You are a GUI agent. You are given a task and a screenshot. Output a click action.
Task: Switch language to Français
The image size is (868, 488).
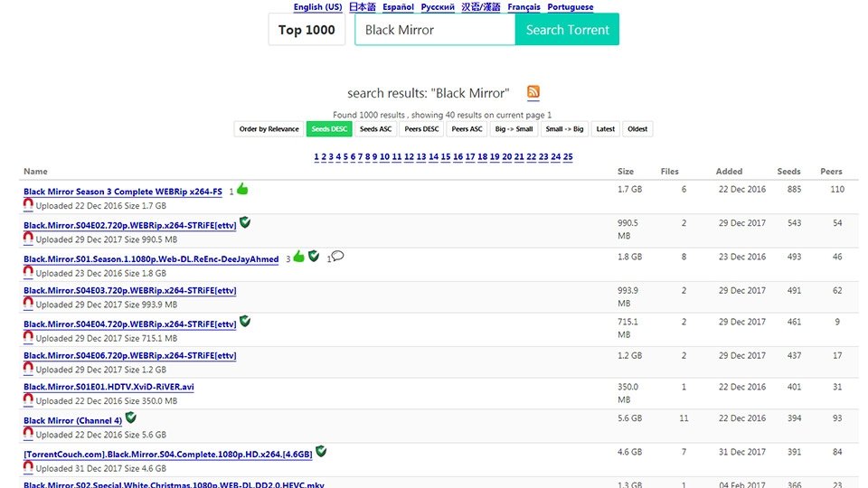point(524,6)
